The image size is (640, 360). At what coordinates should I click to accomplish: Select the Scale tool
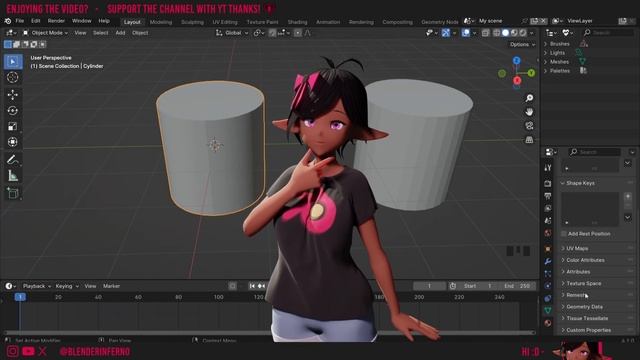[x=13, y=127]
